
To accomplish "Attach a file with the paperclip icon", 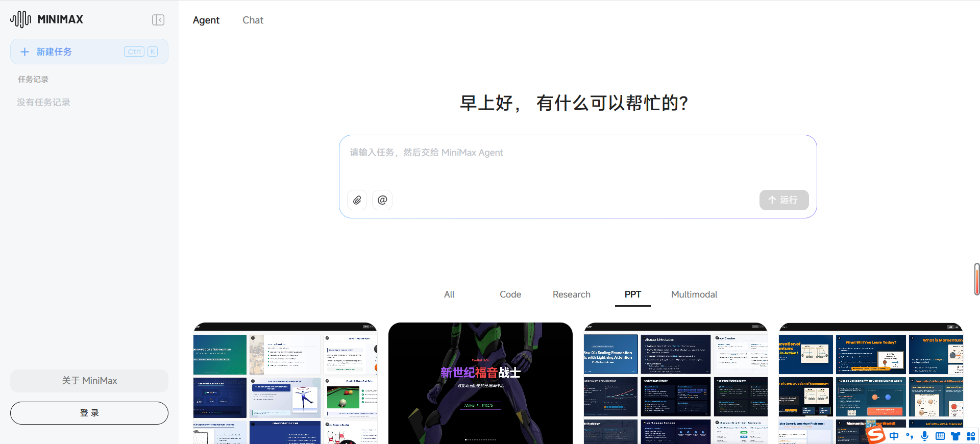I will [x=357, y=200].
